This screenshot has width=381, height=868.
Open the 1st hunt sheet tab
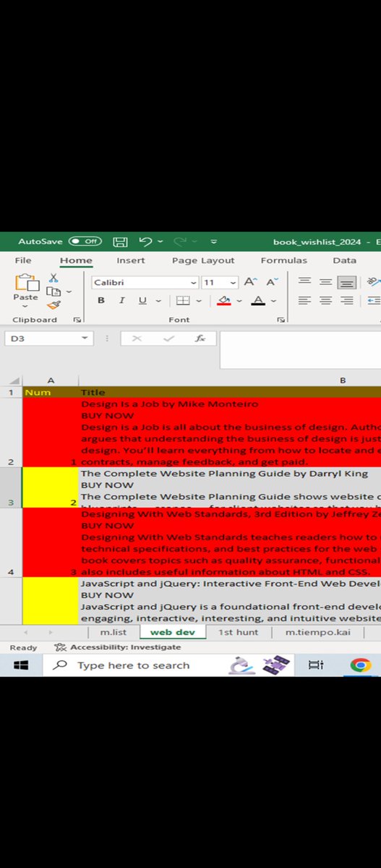[238, 631]
